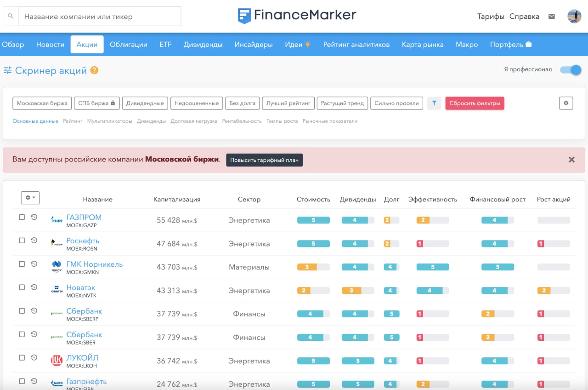The width and height of the screenshot is (588, 390).
Task: Click ГАЗПРОМ Стоимость rating bar 5
Action: [313, 220]
